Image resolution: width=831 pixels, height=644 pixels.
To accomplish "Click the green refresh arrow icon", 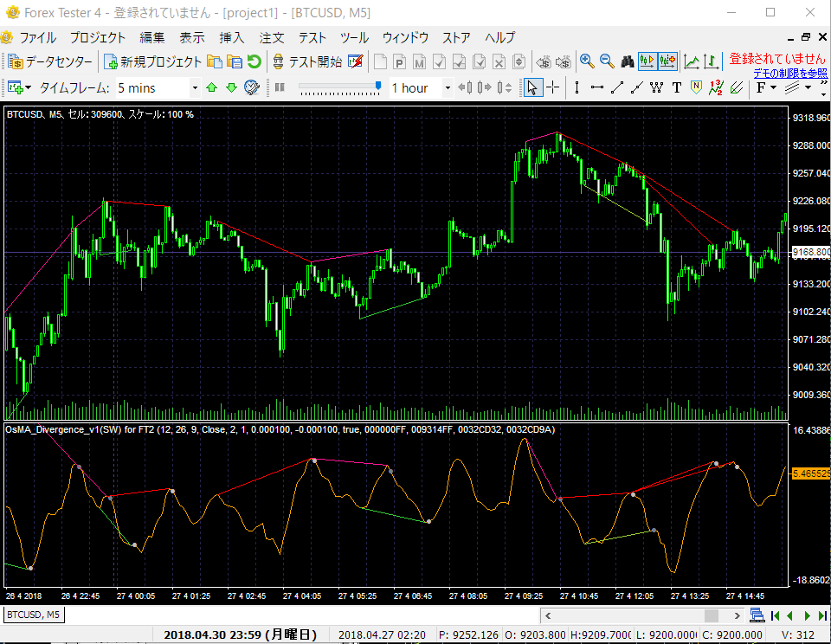I will coord(254,61).
